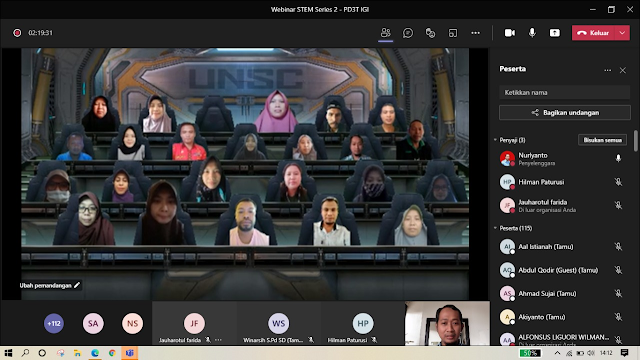Click the participant list scrollbar
The width and height of the screenshot is (640, 360).
[636, 140]
